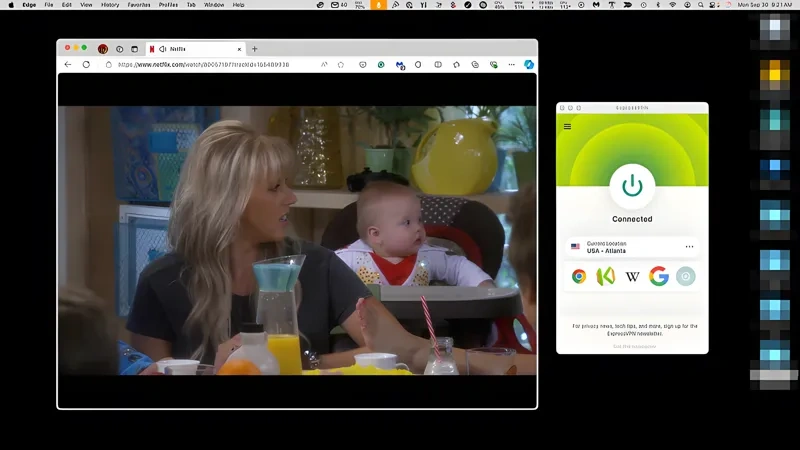Launch the Chrome shortcut in ExpressVPN
The image size is (800, 450).
(579, 277)
